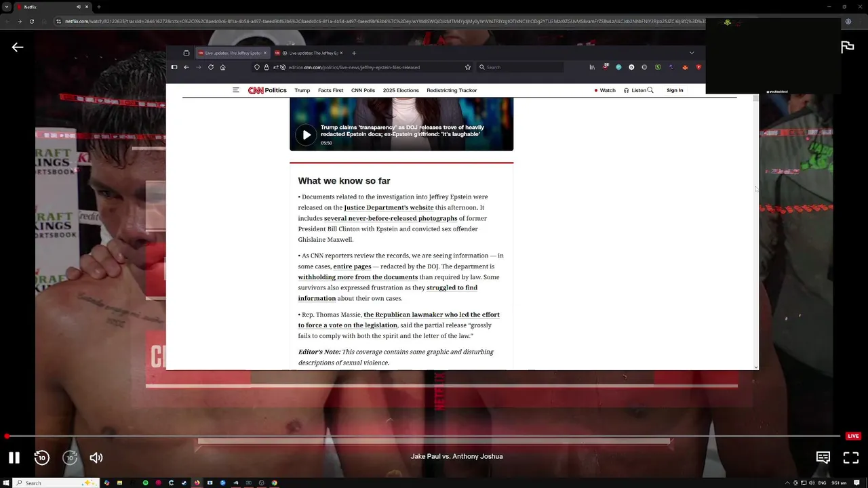
Task: Expand Firefox list all tabs chevron
Action: pos(692,53)
